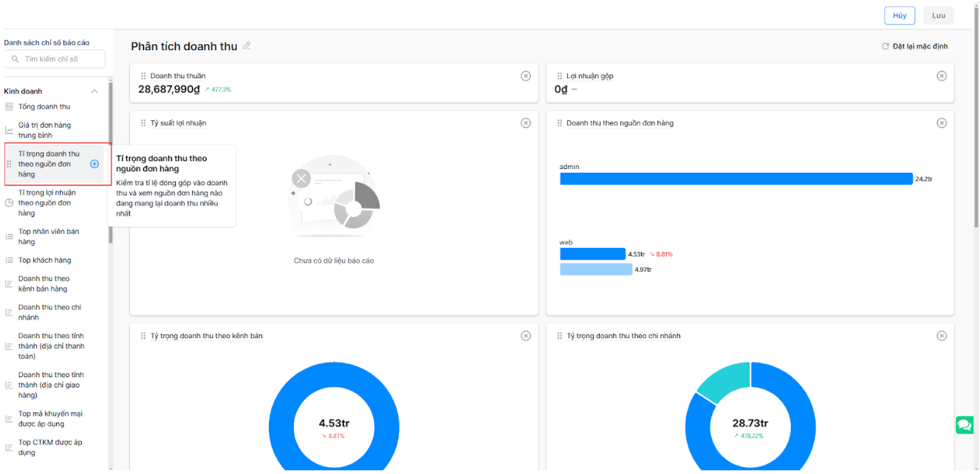Open the green chat support widget
The height and width of the screenshot is (474, 980).
coord(964,425)
